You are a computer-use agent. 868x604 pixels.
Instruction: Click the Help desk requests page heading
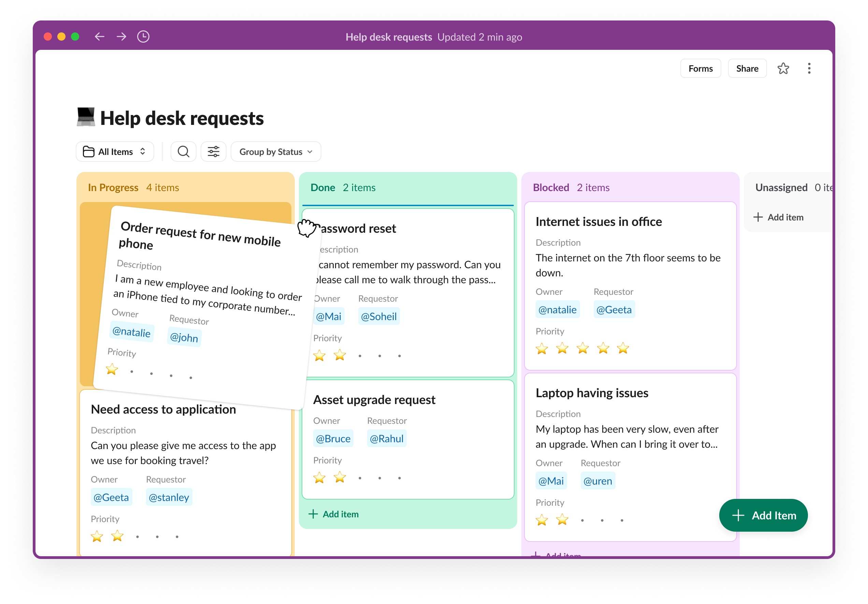pyautogui.click(x=182, y=118)
